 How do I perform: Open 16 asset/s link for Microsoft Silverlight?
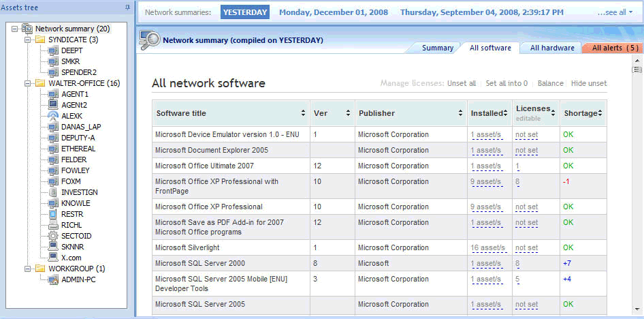487,248
